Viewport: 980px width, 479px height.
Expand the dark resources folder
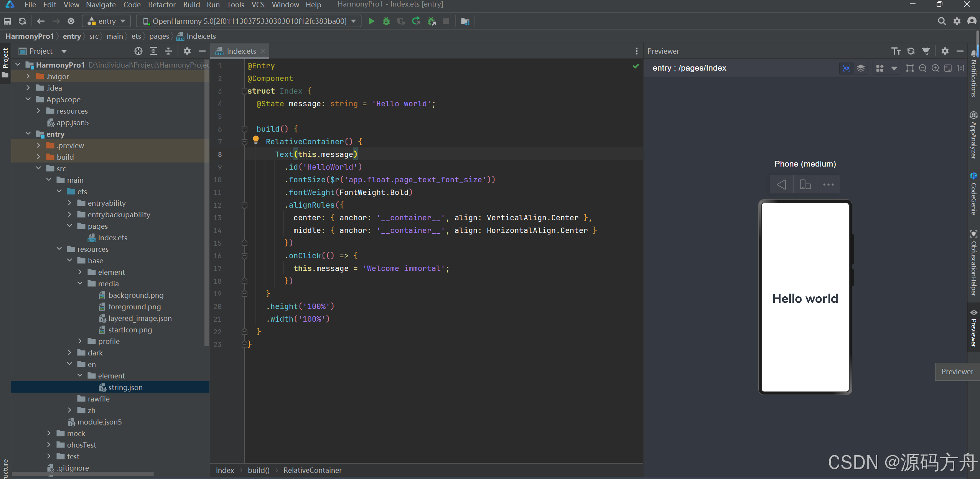[69, 353]
